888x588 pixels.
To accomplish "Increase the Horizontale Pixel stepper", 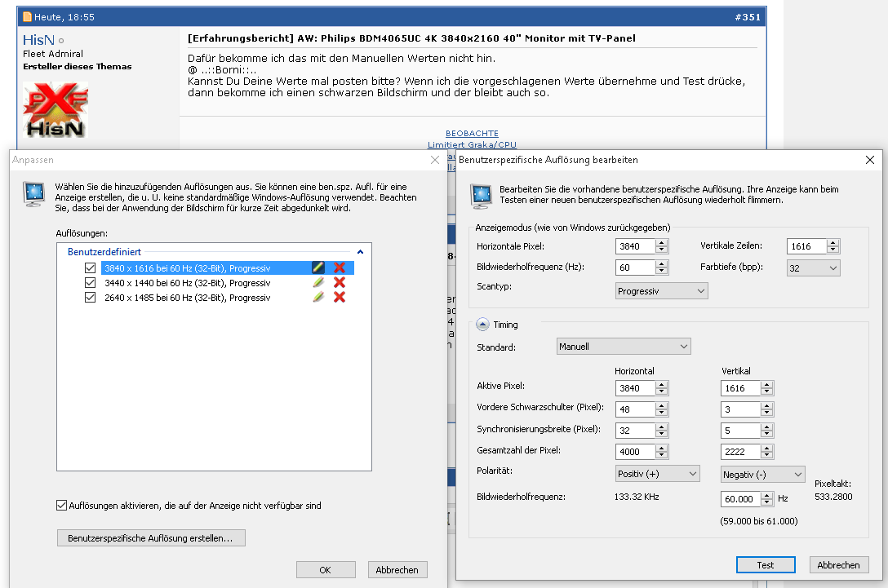I will [x=661, y=243].
